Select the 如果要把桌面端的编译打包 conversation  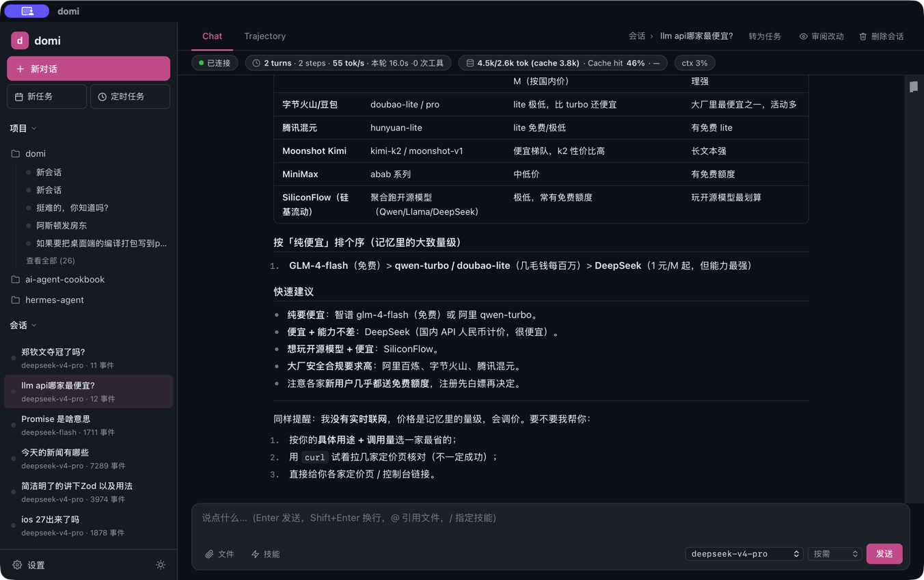[x=101, y=243]
